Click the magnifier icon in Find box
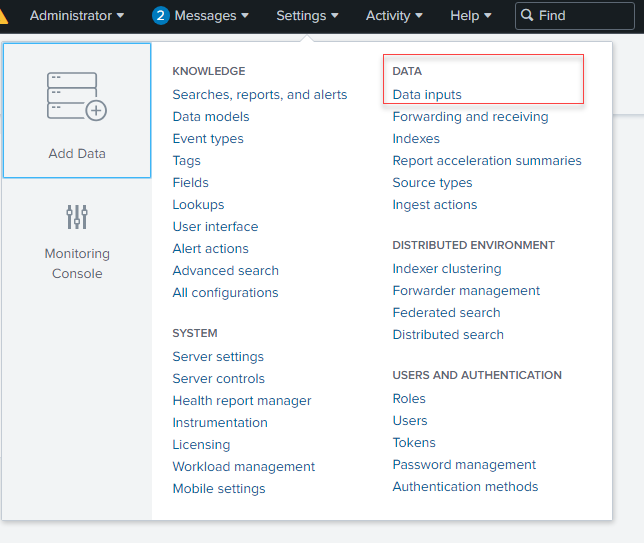 pyautogui.click(x=527, y=16)
